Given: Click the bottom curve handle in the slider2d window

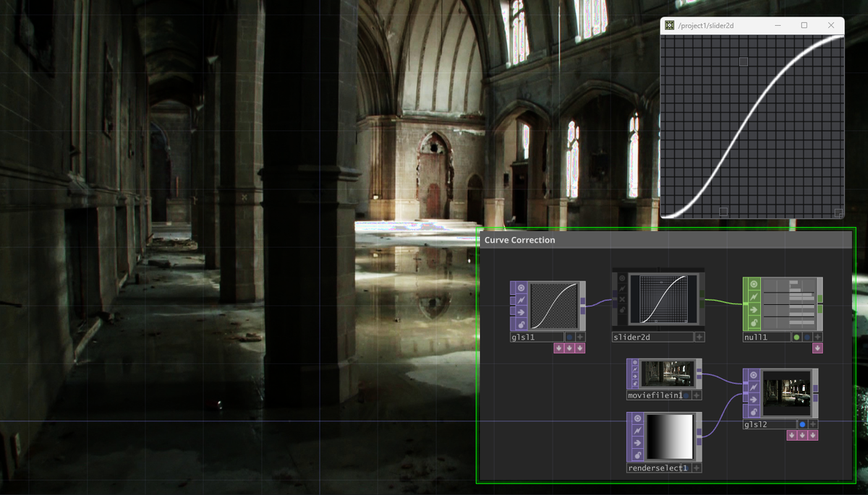Looking at the screenshot, I should pos(723,211).
